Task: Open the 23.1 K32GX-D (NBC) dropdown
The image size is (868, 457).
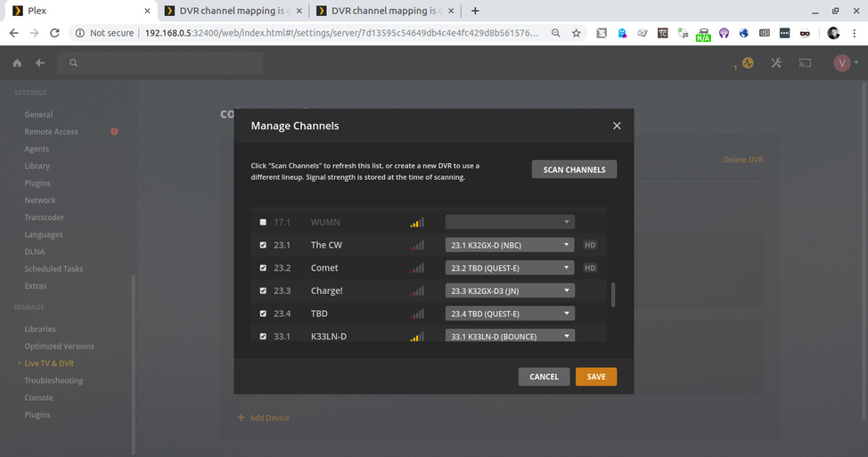Action: point(510,245)
